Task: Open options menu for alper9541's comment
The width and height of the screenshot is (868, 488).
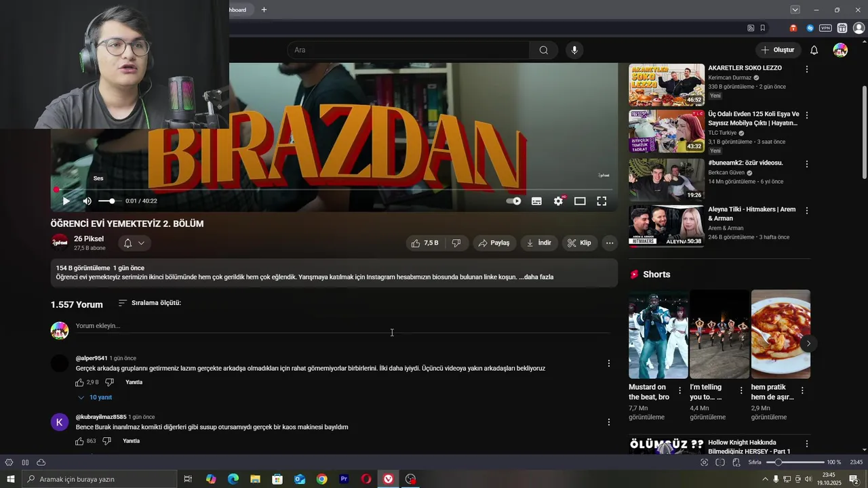Action: click(x=608, y=363)
